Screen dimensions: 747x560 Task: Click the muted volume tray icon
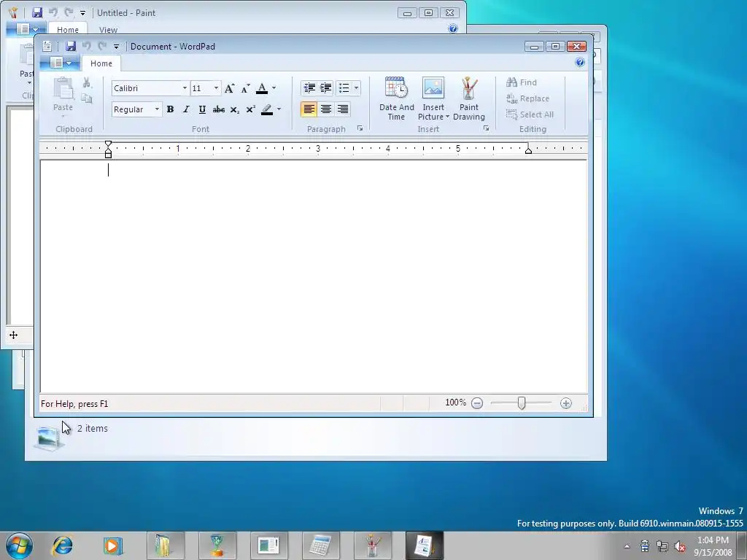(681, 546)
